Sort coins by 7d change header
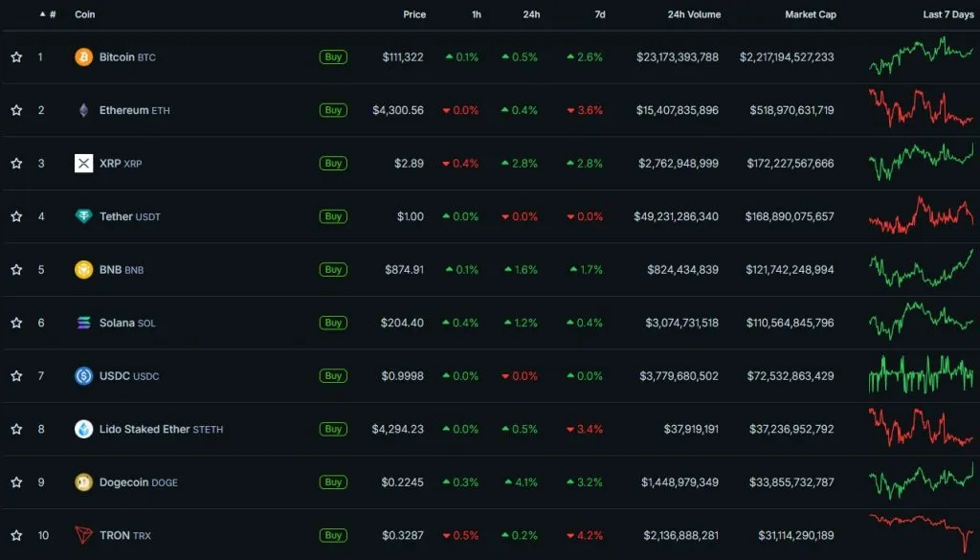980x560 pixels. [x=599, y=15]
